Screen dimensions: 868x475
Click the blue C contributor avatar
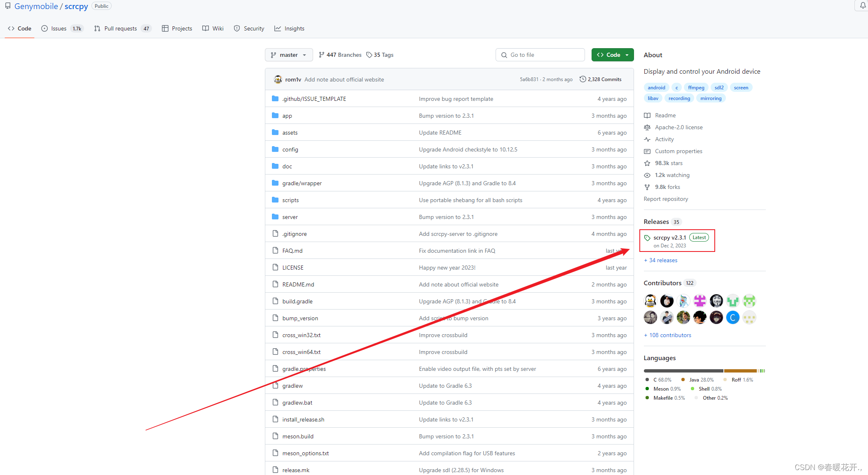coord(732,317)
